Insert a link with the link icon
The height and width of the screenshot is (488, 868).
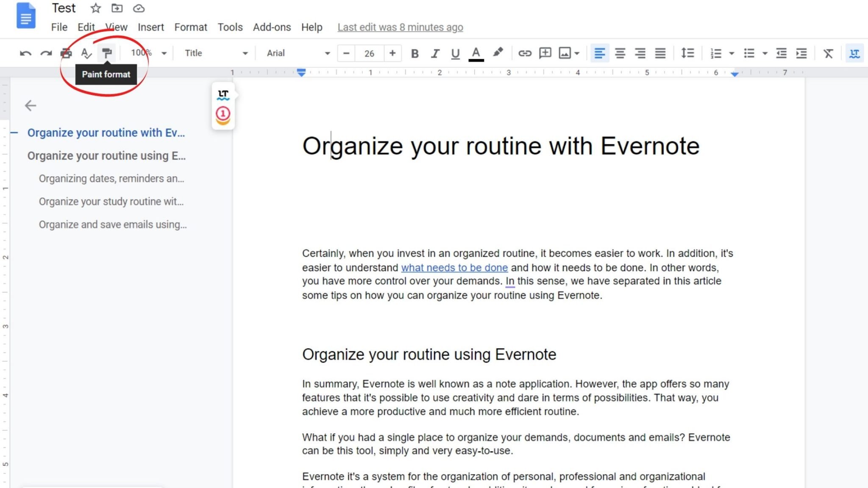tap(525, 53)
